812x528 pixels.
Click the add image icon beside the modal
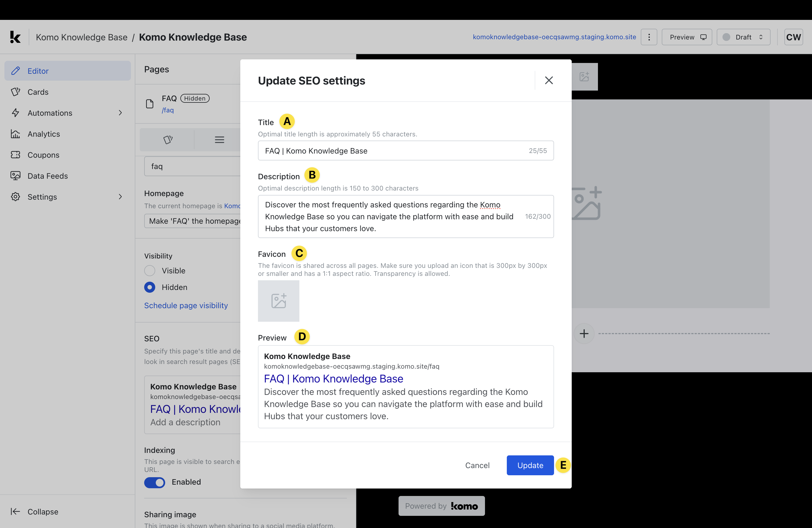(x=584, y=76)
